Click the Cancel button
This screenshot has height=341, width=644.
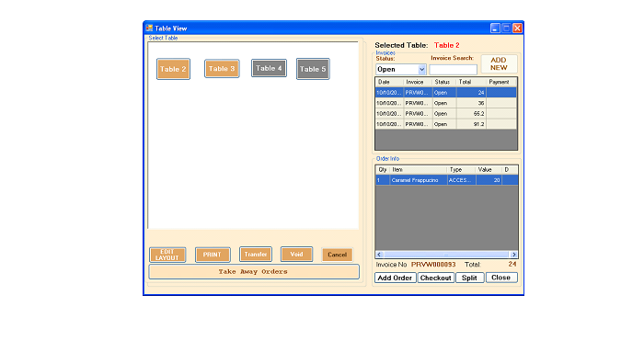(338, 255)
